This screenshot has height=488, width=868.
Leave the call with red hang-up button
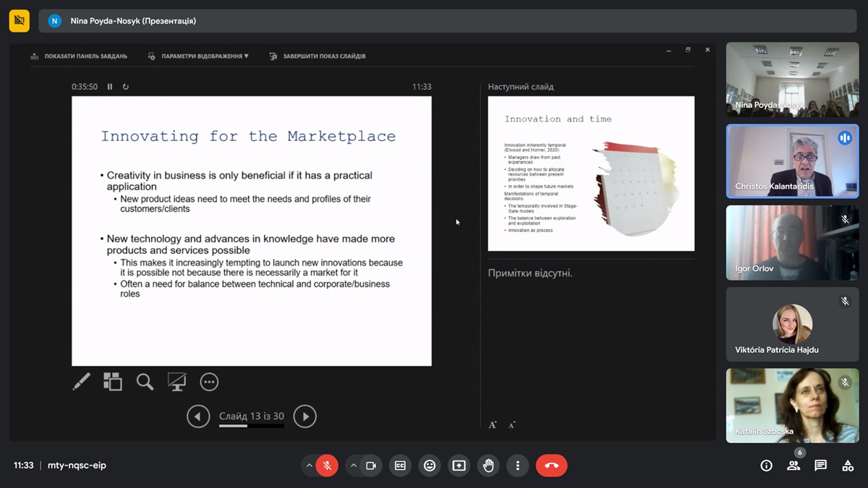551,466
